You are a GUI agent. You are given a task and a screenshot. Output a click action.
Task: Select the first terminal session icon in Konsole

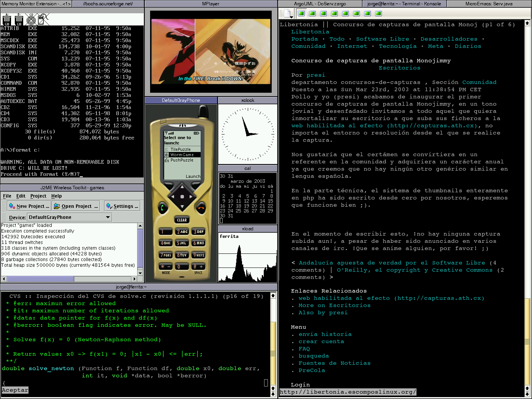click(301, 14)
